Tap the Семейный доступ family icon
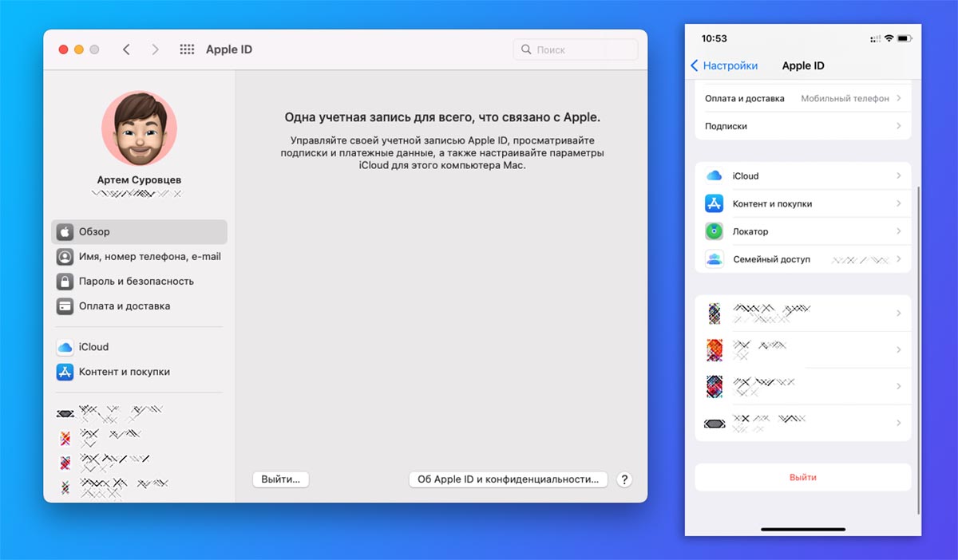The height and width of the screenshot is (560, 958). 714,259
